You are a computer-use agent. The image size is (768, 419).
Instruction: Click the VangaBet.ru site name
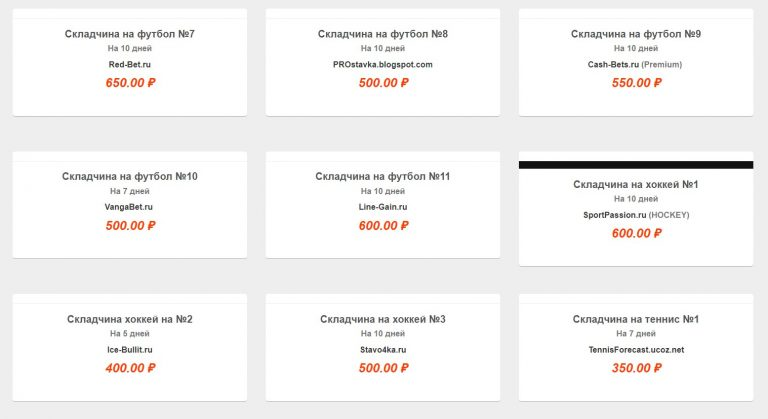click(x=130, y=207)
